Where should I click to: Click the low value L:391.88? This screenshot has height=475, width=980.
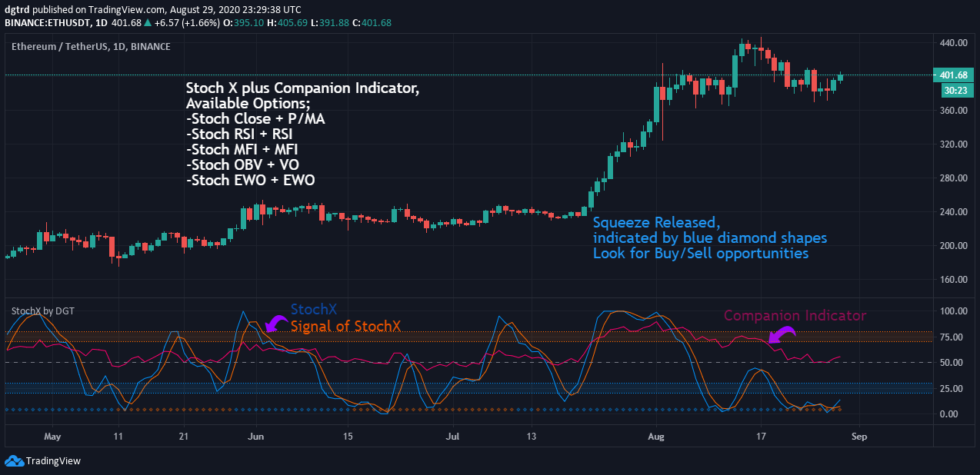(x=330, y=23)
